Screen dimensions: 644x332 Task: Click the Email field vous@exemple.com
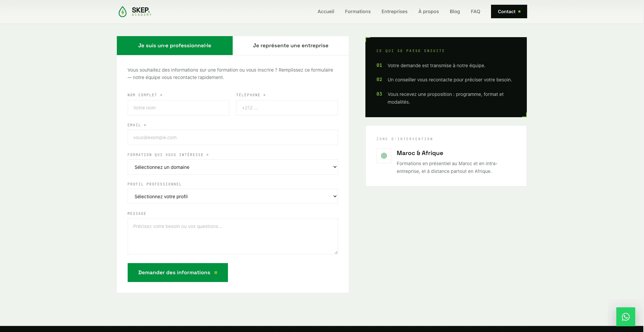[233, 137]
